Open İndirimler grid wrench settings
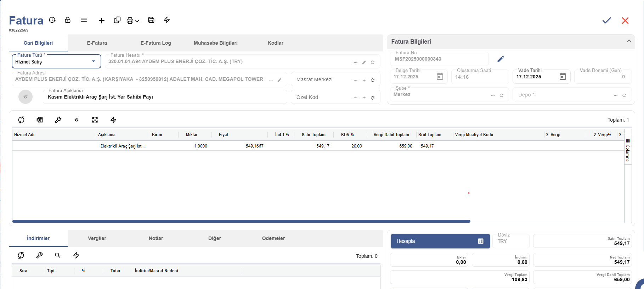644x289 pixels. [39, 255]
